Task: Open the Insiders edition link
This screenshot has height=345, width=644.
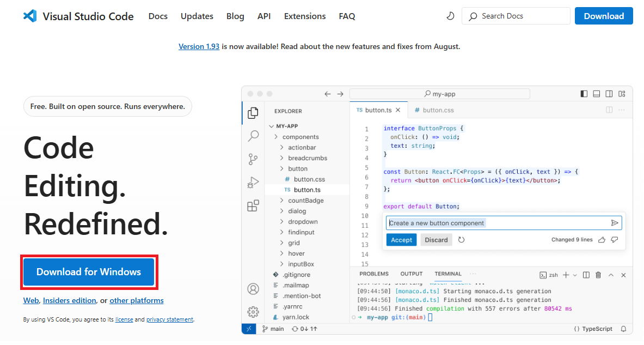Action: tap(70, 301)
